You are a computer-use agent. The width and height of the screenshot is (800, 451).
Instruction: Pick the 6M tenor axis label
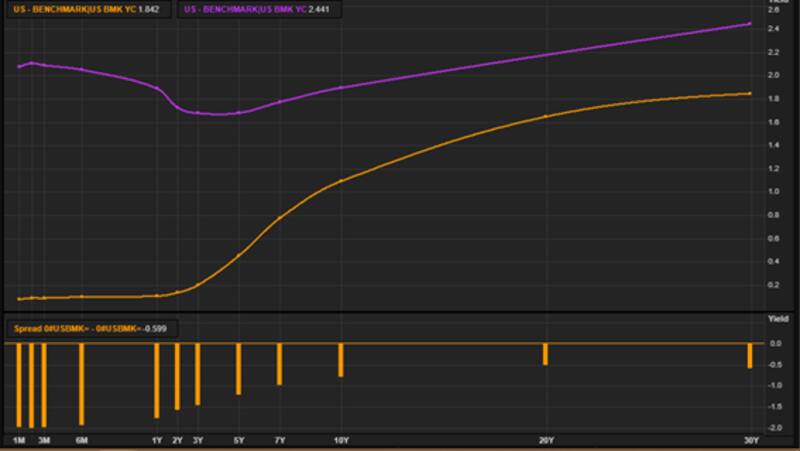[x=82, y=440]
